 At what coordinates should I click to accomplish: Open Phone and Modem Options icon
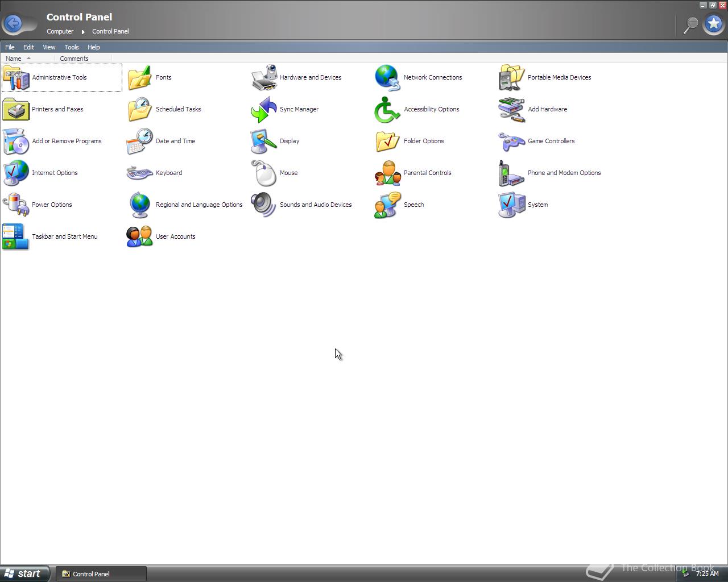click(512, 173)
